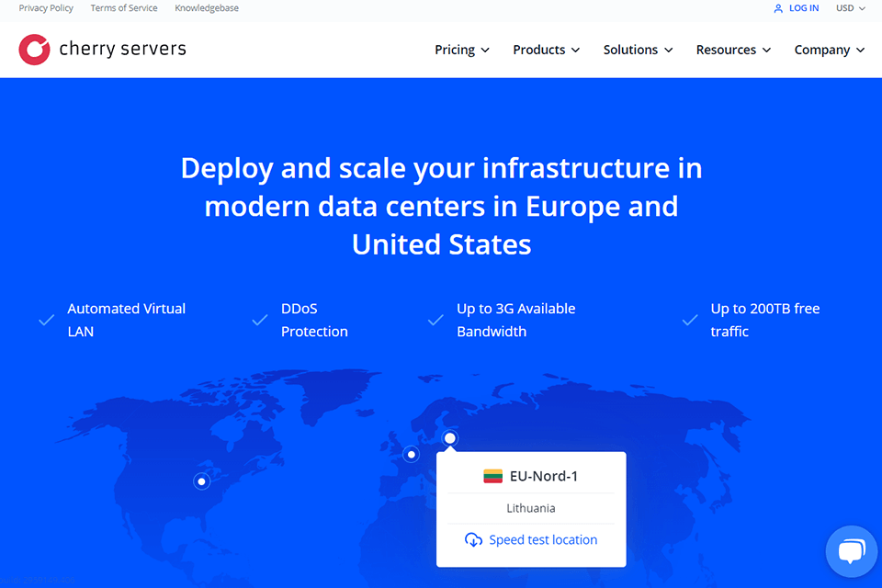Open the Knowledgebase link
The height and width of the screenshot is (588, 882).
click(x=207, y=8)
